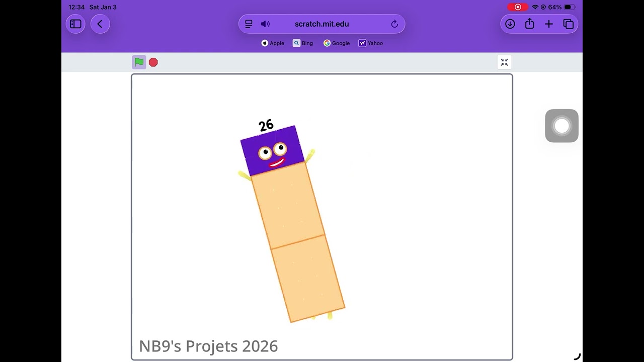The height and width of the screenshot is (362, 644).
Task: Toggle the Safari sidebar
Action: (75, 24)
